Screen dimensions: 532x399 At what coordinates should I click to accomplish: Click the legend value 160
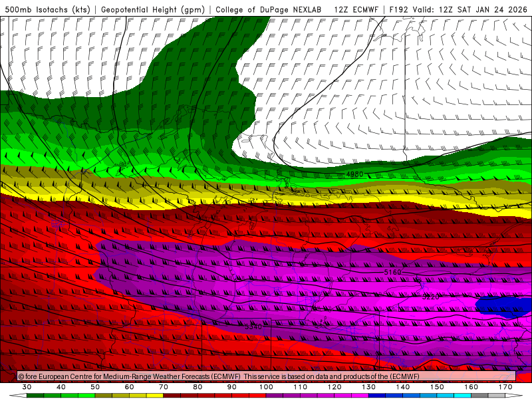[x=471, y=387]
